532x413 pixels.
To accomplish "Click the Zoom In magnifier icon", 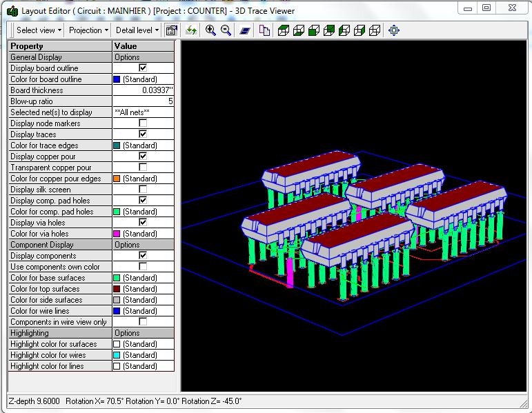I will 210,30.
